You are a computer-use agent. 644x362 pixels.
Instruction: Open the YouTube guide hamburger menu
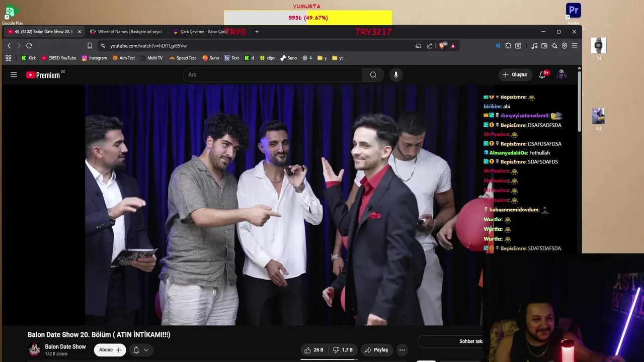(14, 75)
